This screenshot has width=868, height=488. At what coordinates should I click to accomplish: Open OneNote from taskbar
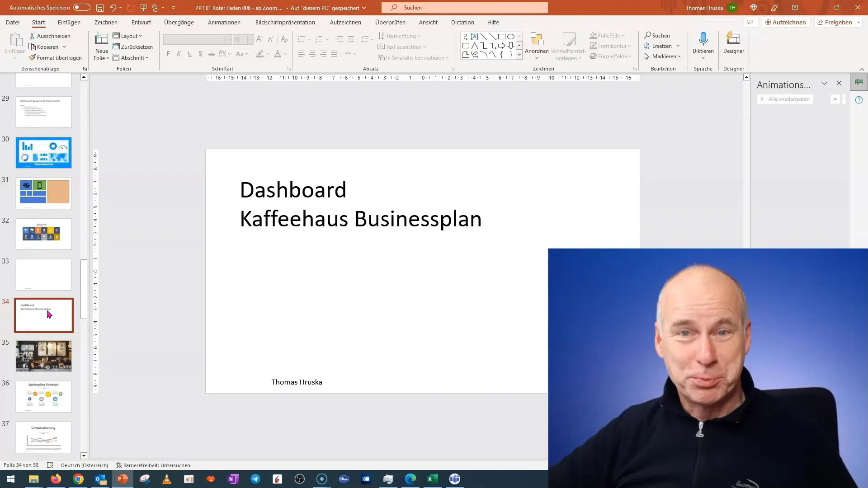point(233,479)
